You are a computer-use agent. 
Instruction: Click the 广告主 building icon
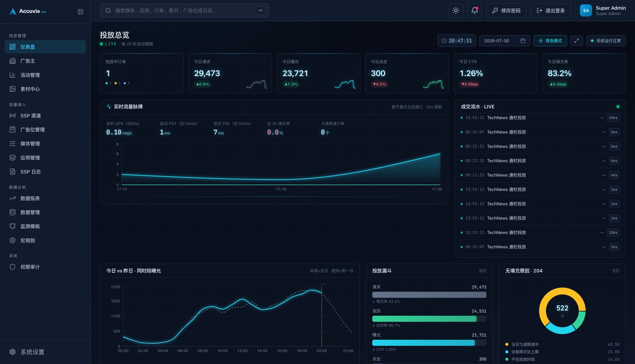coord(12,61)
